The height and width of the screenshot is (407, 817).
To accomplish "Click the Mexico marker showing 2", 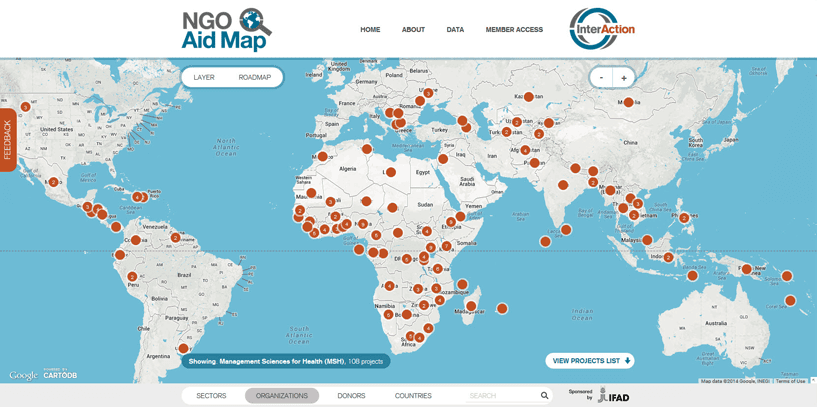I will coord(53,182).
